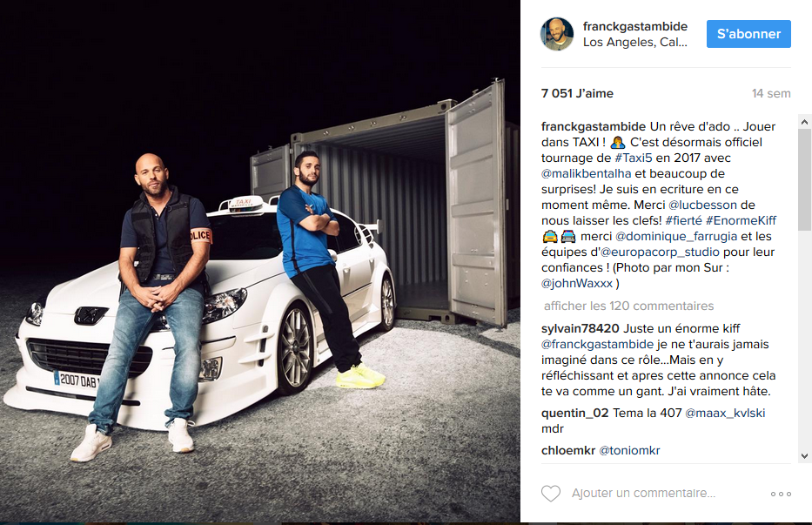Click the #fierté hashtag

click(683, 220)
